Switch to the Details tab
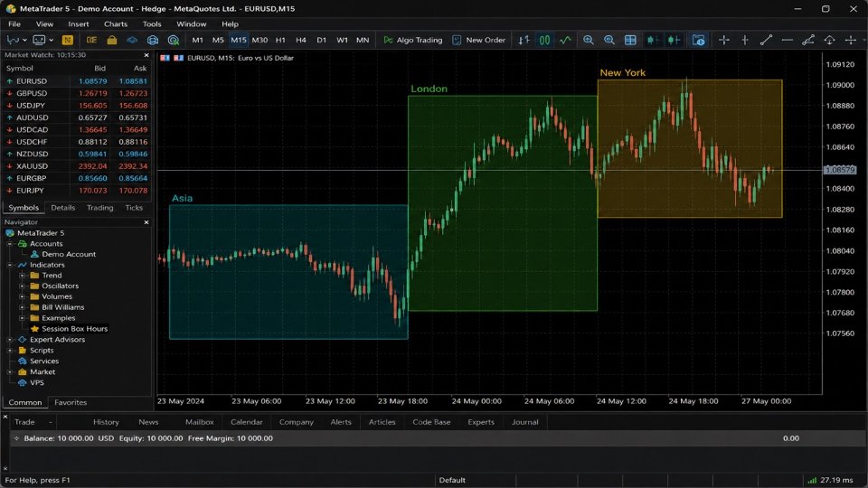 tap(63, 208)
